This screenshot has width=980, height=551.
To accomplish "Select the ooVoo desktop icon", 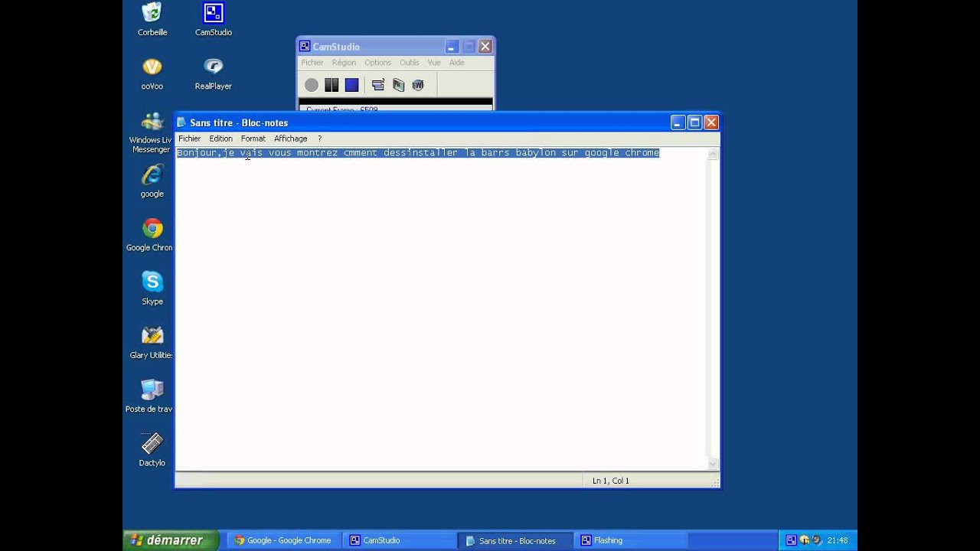I will click(x=152, y=73).
